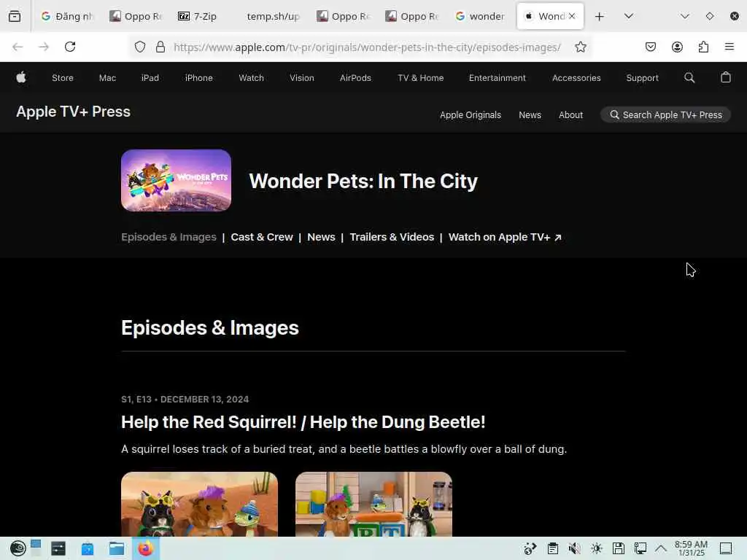Open the toy blocks episode image

(374, 505)
